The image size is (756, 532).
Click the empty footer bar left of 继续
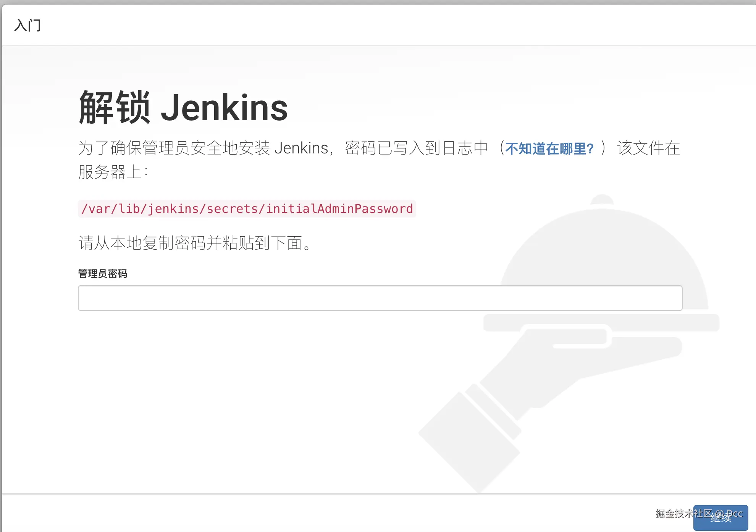(347, 513)
